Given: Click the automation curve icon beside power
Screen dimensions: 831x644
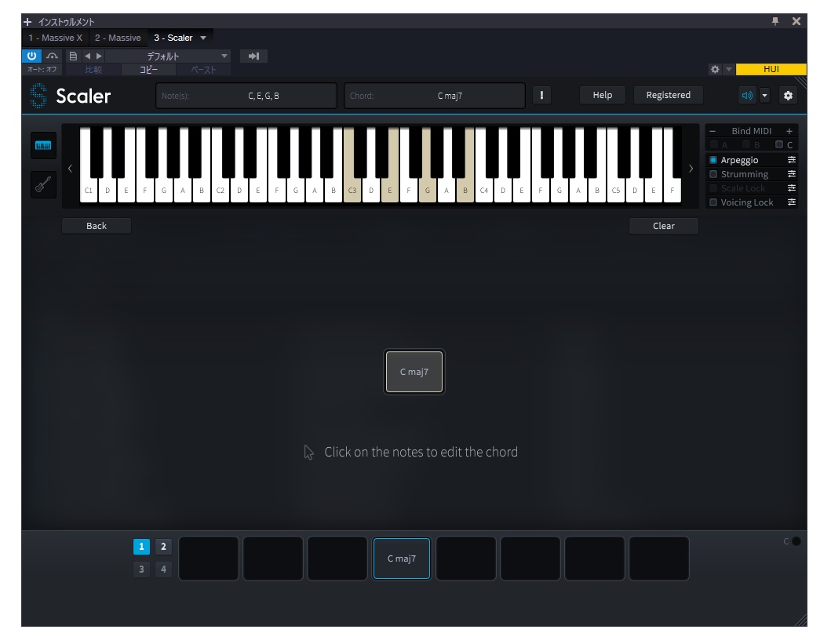Looking at the screenshot, I should click(x=52, y=56).
